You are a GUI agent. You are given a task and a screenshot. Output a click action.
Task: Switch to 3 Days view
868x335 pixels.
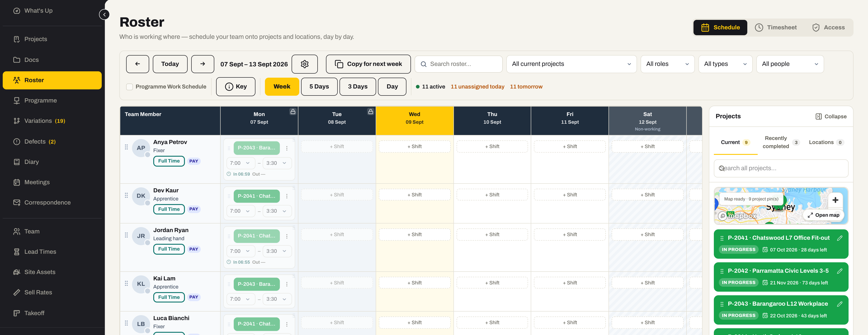(358, 87)
